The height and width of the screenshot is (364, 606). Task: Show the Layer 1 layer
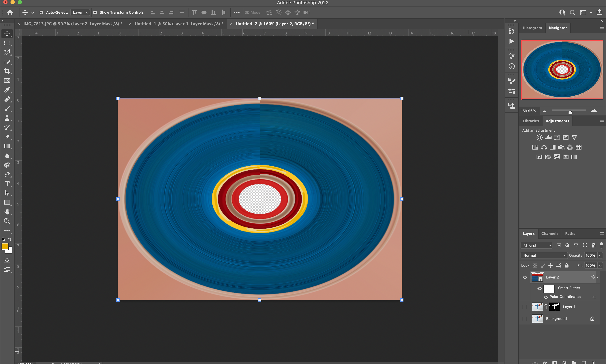pos(525,307)
